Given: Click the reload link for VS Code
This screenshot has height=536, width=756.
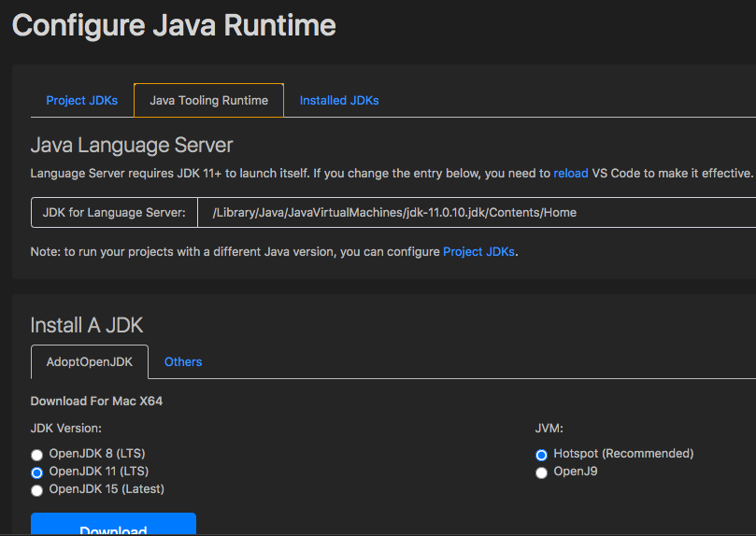Looking at the screenshot, I should coord(571,174).
